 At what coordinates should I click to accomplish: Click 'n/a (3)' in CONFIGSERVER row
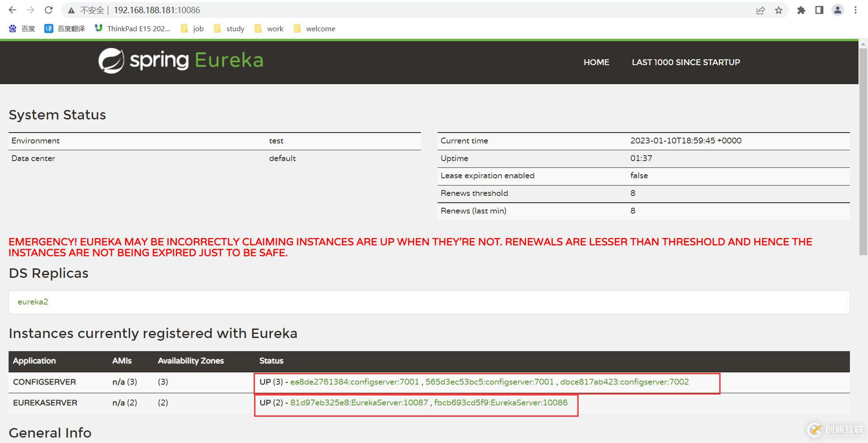125,382
